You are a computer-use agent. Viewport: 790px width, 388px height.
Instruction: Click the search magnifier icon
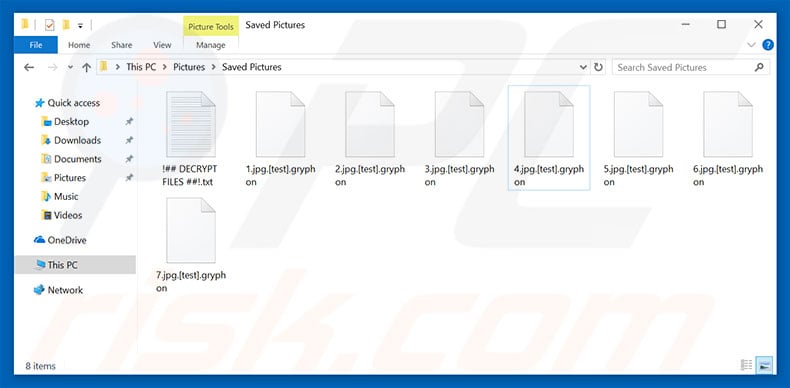pyautogui.click(x=759, y=67)
